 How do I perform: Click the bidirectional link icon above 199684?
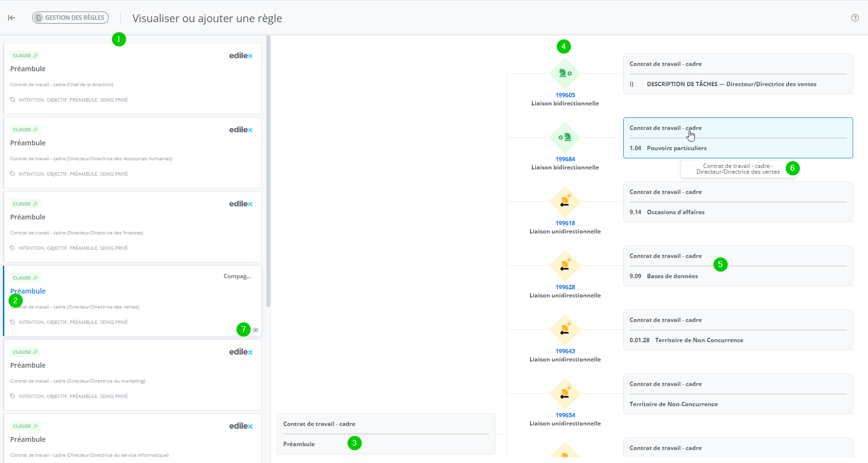point(565,138)
